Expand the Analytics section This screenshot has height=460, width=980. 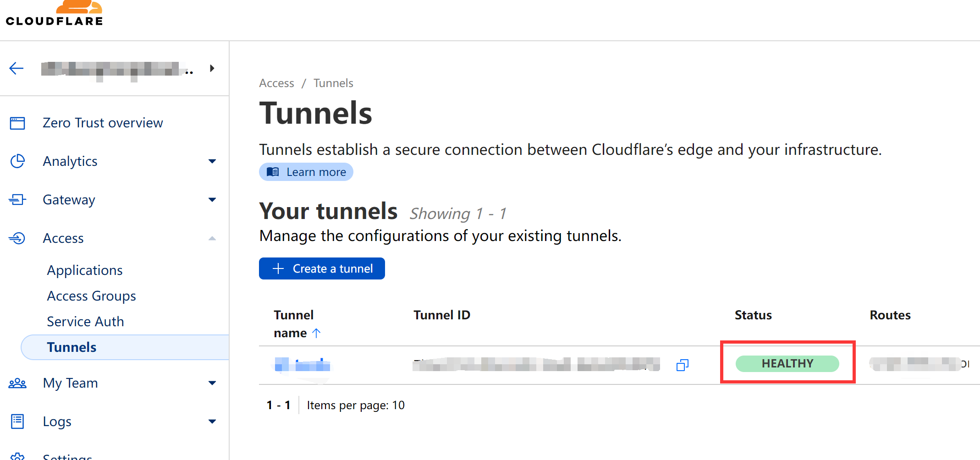(x=212, y=161)
